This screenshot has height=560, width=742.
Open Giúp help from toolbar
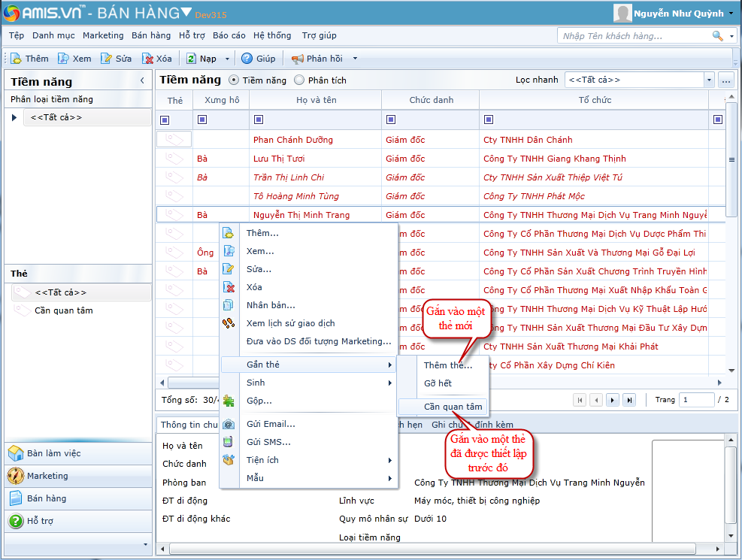247,59
